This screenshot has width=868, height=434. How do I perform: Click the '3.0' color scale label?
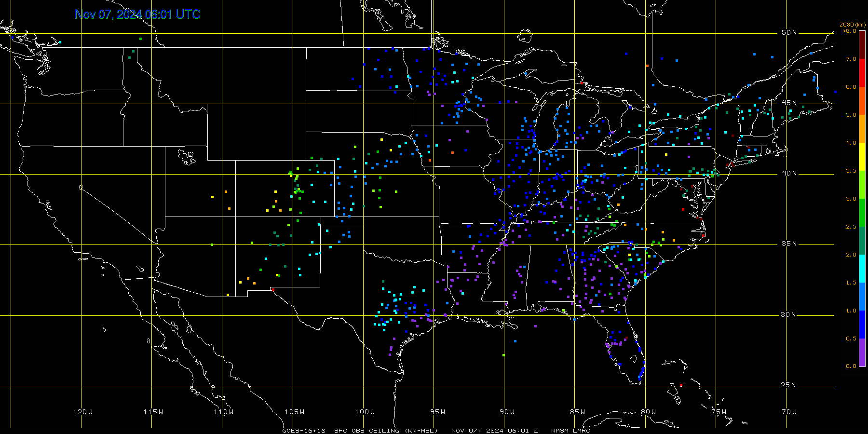[851, 199]
